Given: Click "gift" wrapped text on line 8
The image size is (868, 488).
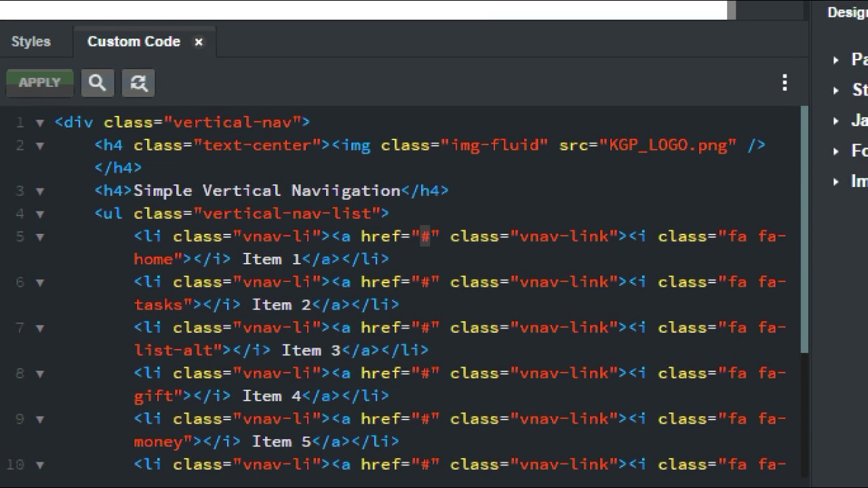Looking at the screenshot, I should (x=153, y=395).
